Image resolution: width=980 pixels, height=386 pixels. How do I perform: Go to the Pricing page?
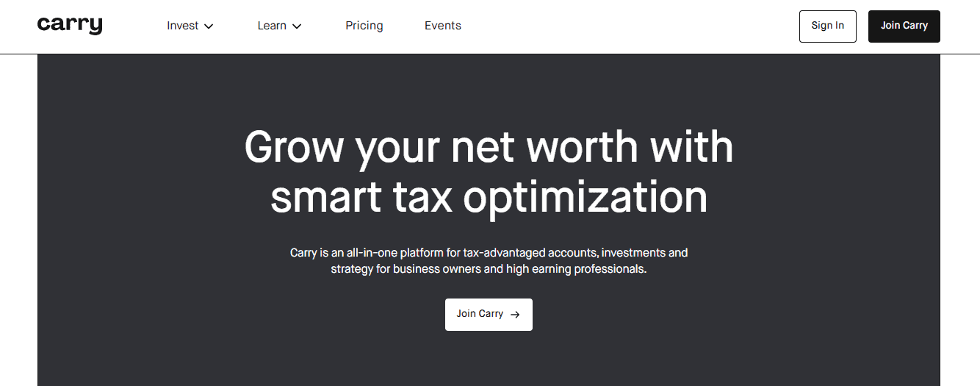[364, 26]
